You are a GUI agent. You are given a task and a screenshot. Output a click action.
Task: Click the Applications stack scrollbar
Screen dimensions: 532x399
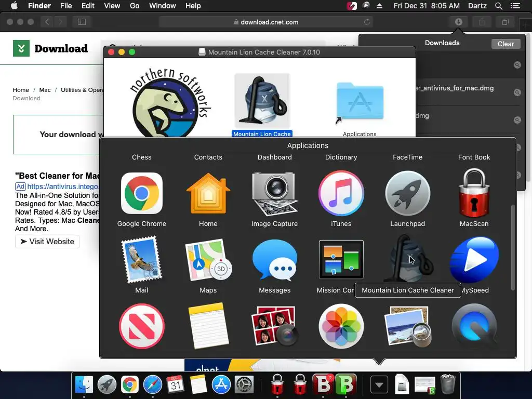513,248
